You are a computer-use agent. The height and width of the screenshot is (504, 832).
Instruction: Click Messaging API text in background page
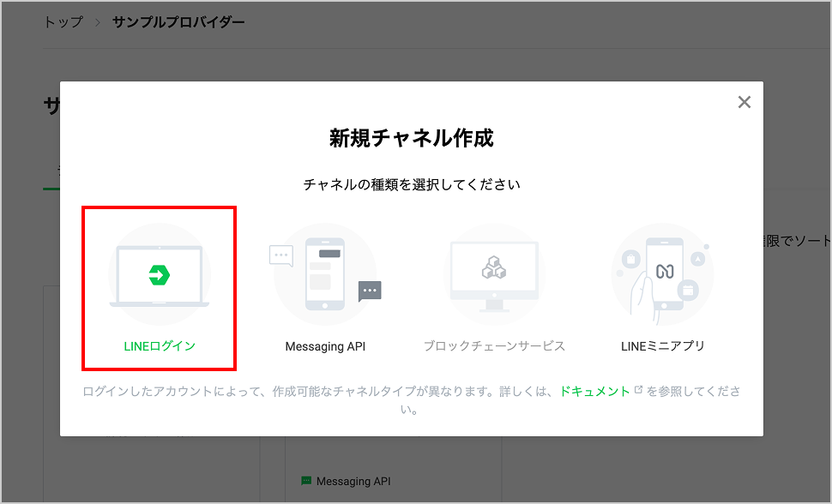(353, 481)
